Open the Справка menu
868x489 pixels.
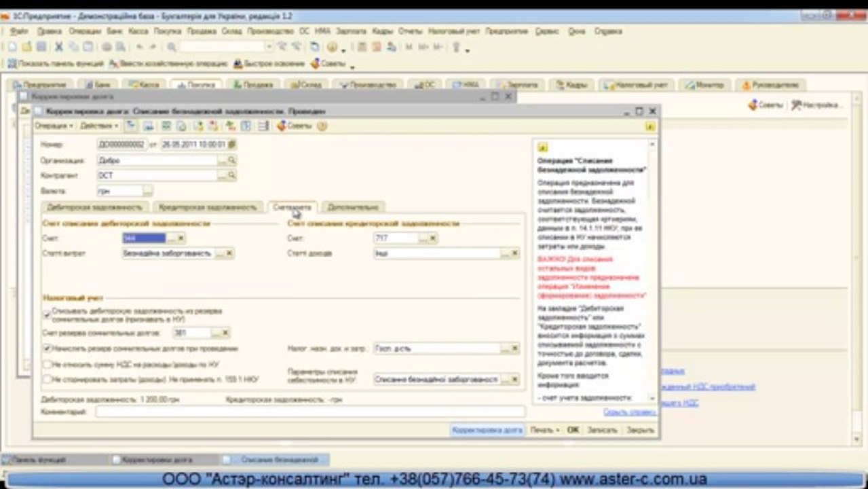(x=608, y=31)
